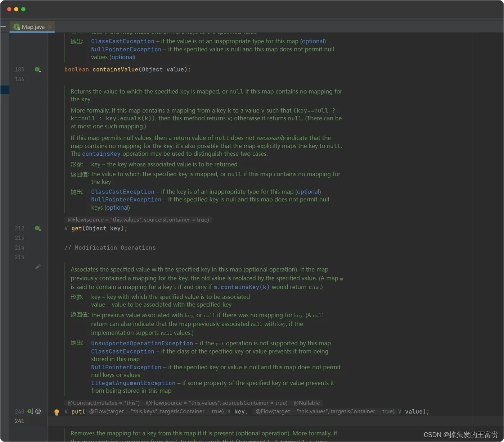Open UnsupportedOperationException link in put docs
Viewport: 504px width, 442px height.
[142, 343]
